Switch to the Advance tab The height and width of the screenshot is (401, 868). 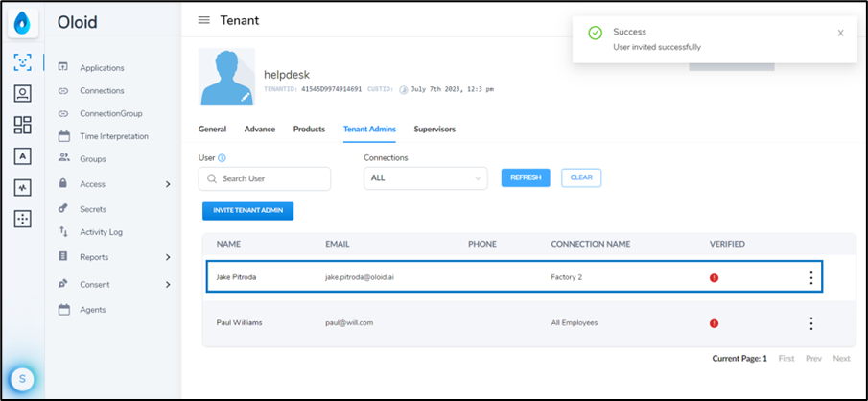[x=260, y=130]
